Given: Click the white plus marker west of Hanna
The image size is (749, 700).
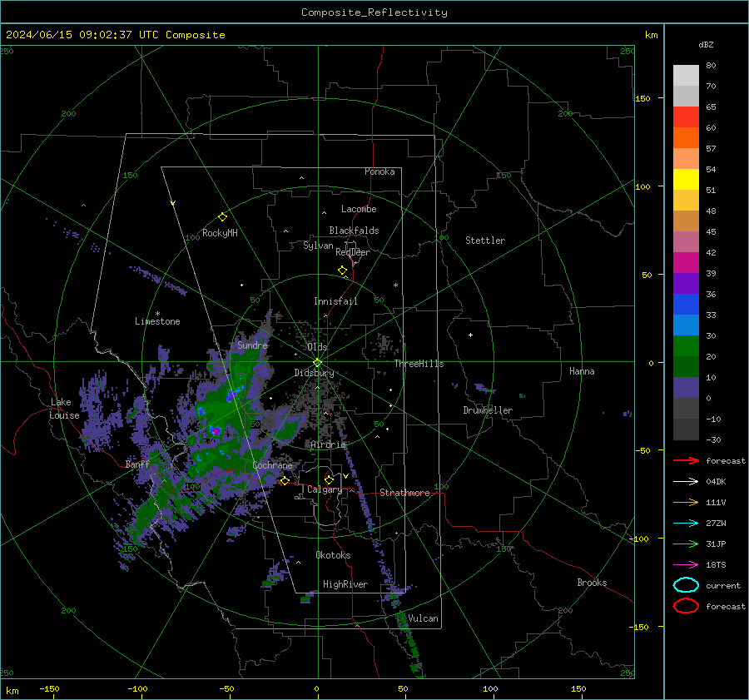Looking at the screenshot, I should pyautogui.click(x=470, y=335).
